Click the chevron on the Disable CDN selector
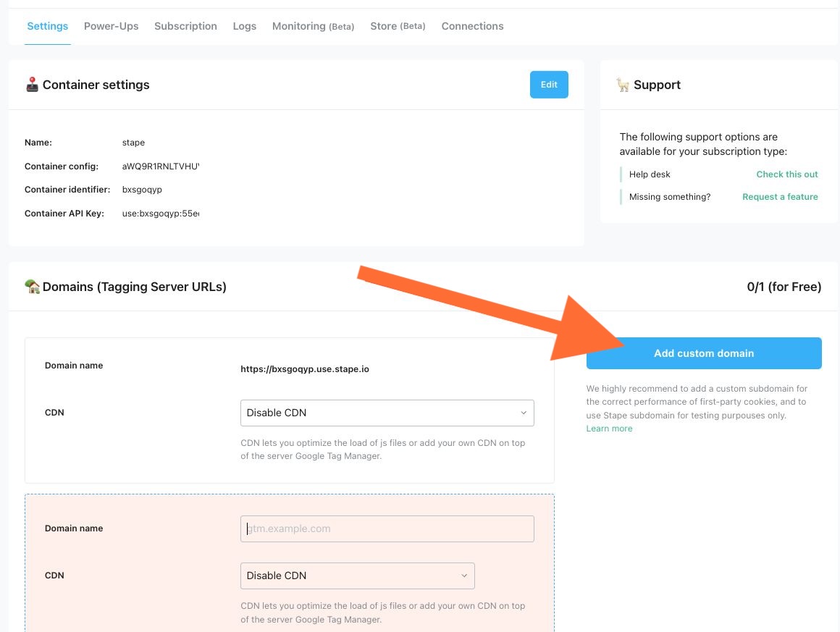The height and width of the screenshot is (632, 840). 523,412
